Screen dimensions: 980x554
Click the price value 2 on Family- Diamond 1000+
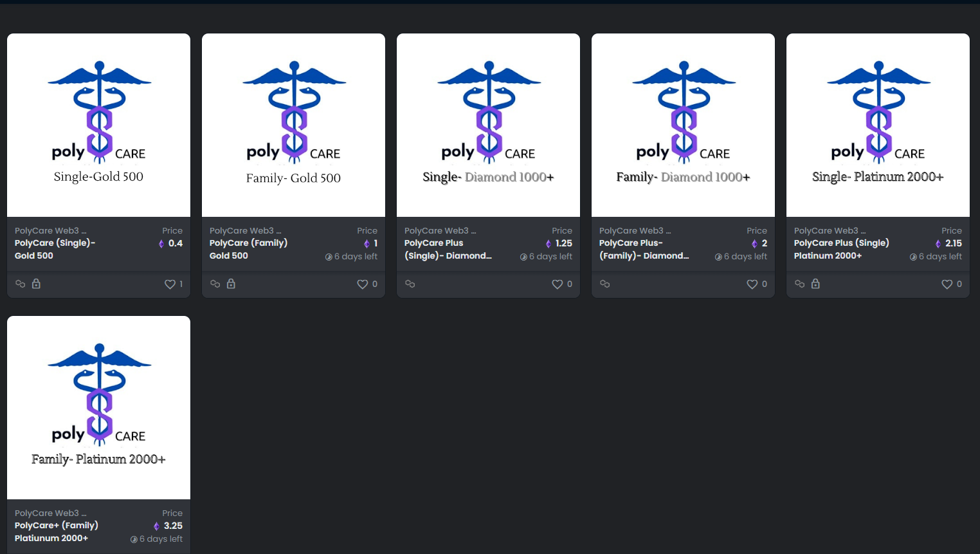[763, 243]
